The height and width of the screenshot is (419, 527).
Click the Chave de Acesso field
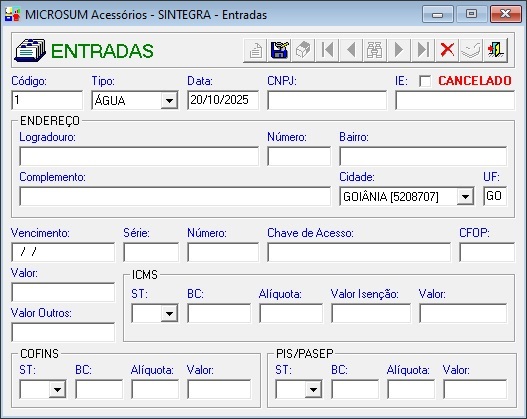[x=359, y=252]
